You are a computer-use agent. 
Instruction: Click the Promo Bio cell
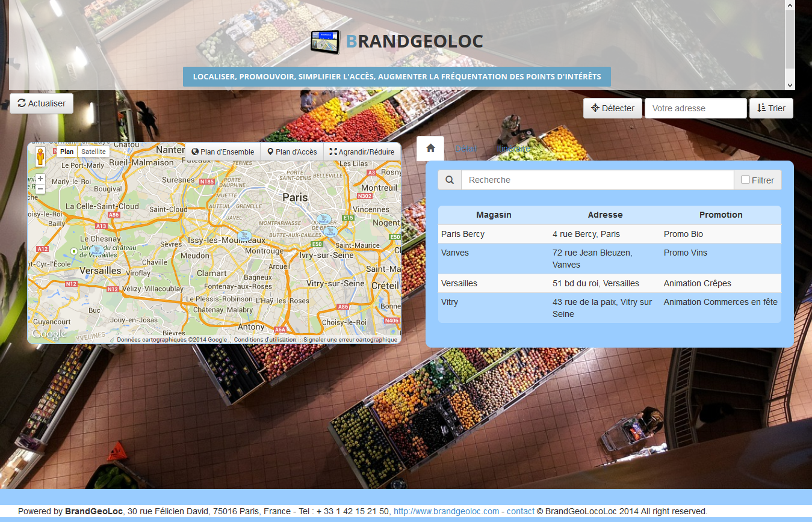(683, 234)
